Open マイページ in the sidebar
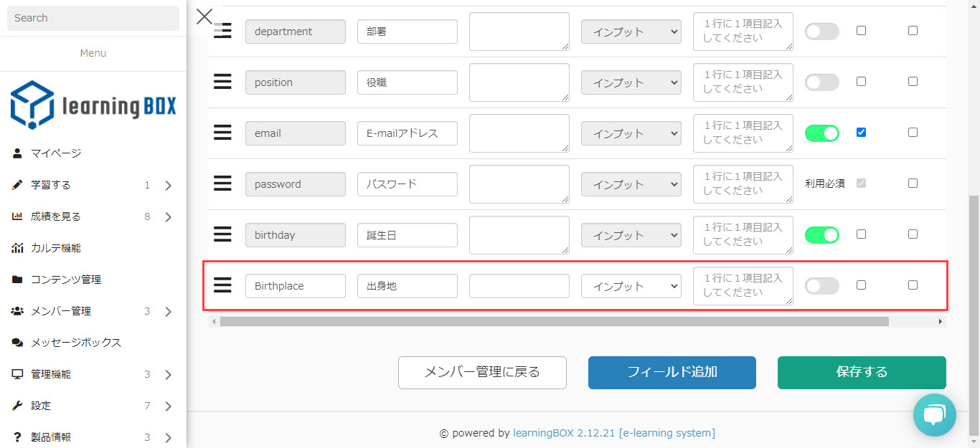Image resolution: width=980 pixels, height=448 pixels. tap(56, 153)
